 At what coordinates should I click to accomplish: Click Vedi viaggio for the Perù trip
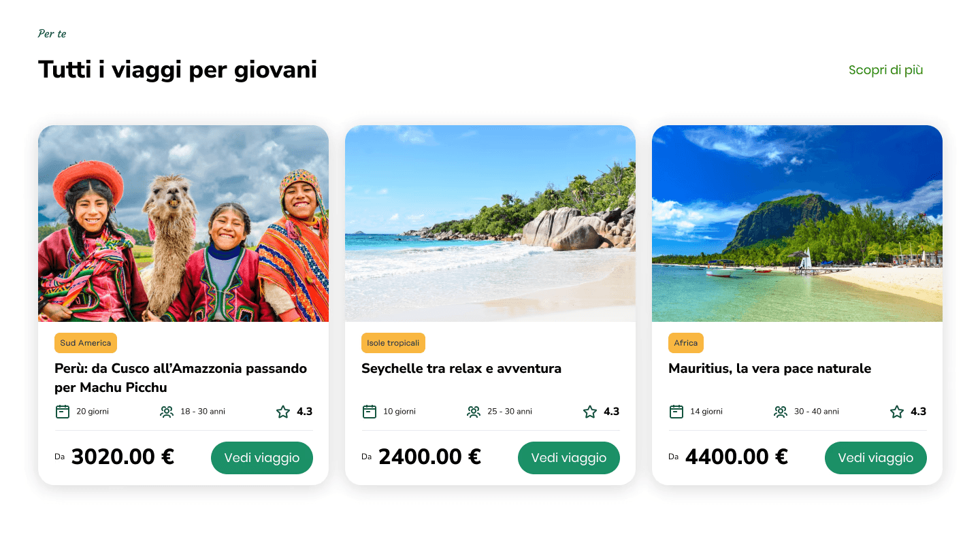click(x=262, y=458)
